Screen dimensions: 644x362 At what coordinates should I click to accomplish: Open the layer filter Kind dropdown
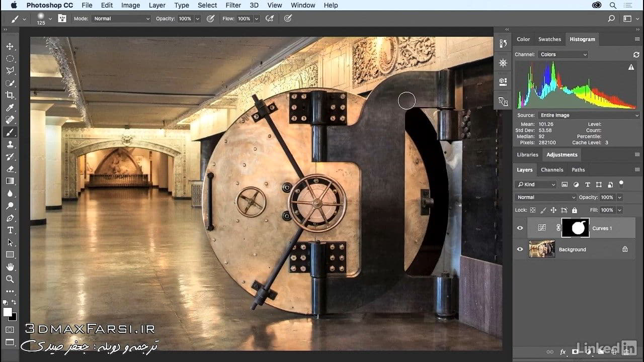(x=535, y=185)
